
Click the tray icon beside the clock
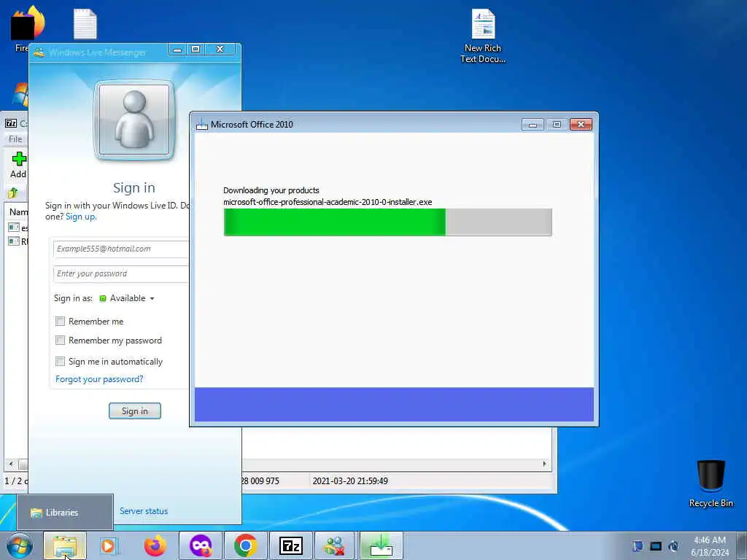[x=673, y=545]
